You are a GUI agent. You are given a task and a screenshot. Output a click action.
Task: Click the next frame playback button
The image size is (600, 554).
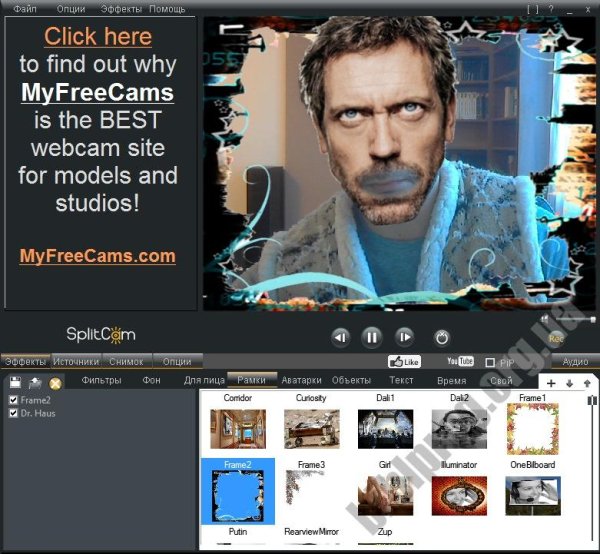(x=404, y=337)
